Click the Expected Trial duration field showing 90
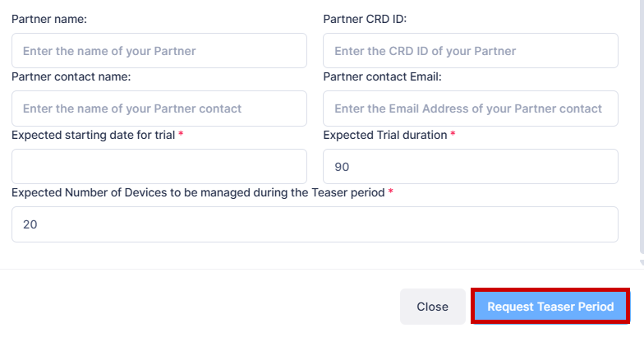644x337 pixels. coord(470,167)
